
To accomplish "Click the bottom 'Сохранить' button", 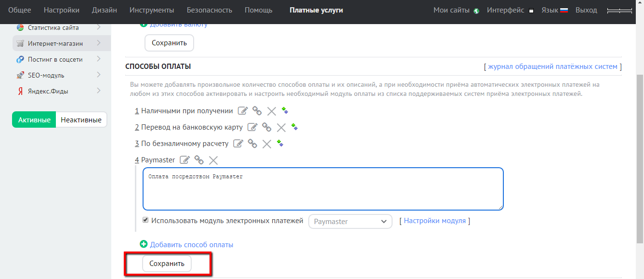I will (167, 264).
